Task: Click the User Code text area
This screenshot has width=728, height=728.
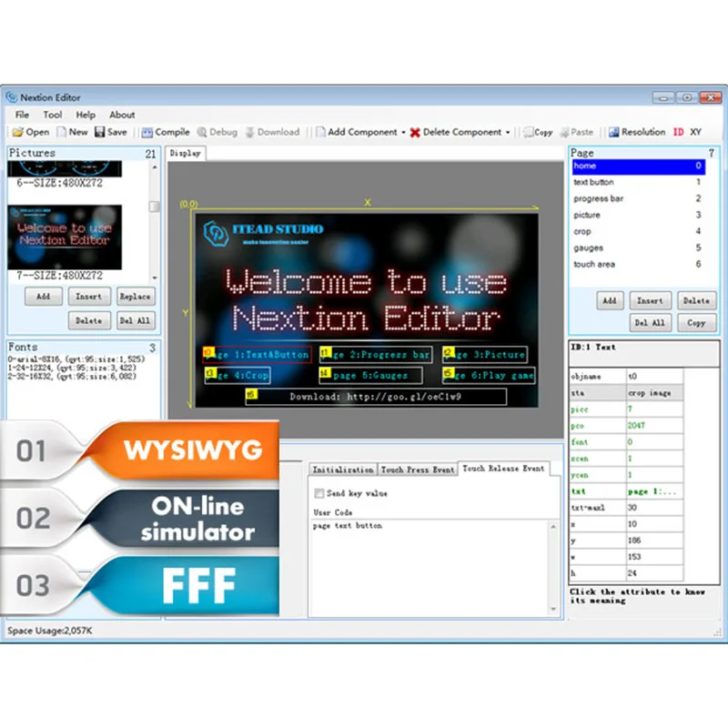Action: pyautogui.click(x=430, y=568)
